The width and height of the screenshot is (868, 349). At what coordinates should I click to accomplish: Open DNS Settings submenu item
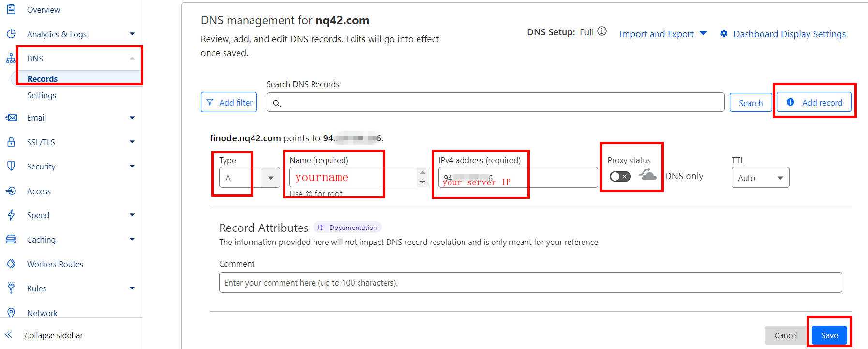(42, 95)
